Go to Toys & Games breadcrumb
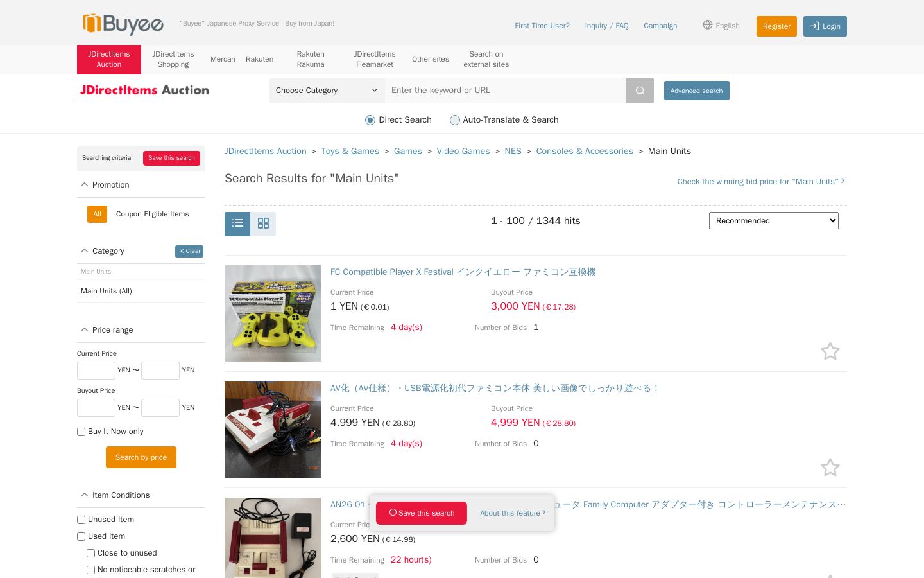This screenshot has width=924, height=578. [x=350, y=151]
